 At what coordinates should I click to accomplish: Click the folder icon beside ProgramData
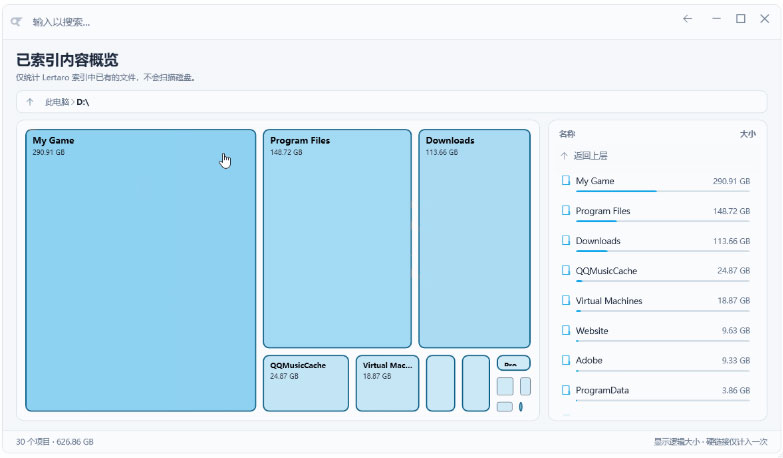pos(565,390)
